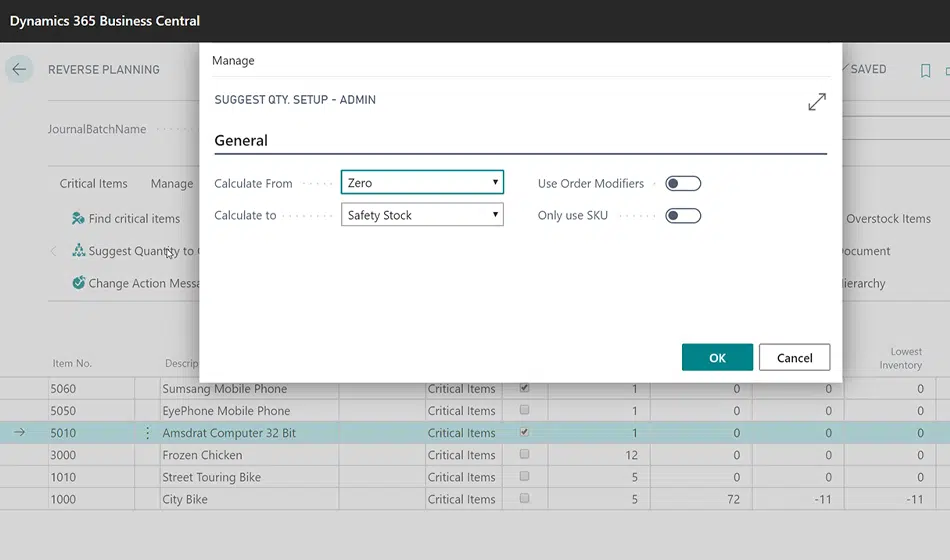This screenshot has width=950, height=560.
Task: Click the Change Action Message icon
Action: tap(78, 283)
